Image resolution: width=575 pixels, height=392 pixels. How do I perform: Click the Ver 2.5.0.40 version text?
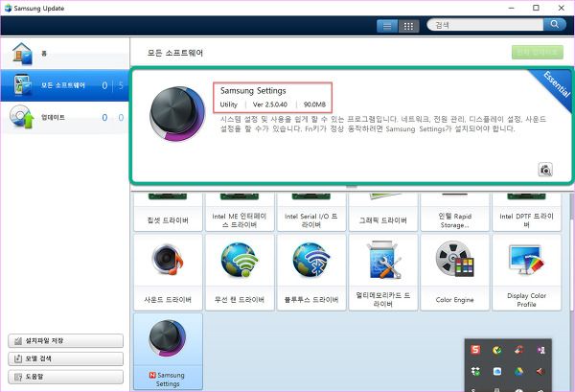tap(270, 104)
